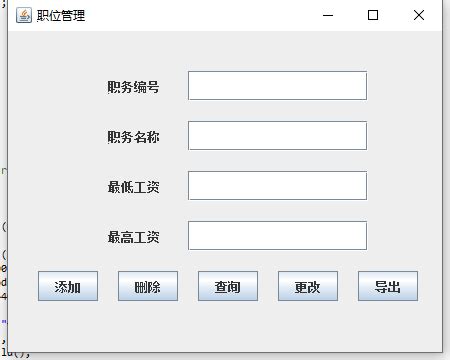Close the 职位管理 window

pyautogui.click(x=419, y=15)
